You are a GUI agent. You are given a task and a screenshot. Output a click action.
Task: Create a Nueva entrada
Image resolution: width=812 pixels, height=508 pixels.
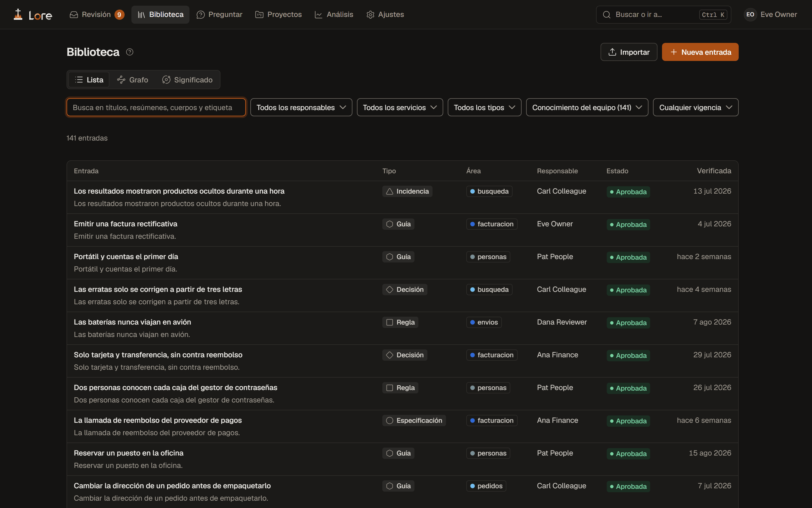[700, 52]
